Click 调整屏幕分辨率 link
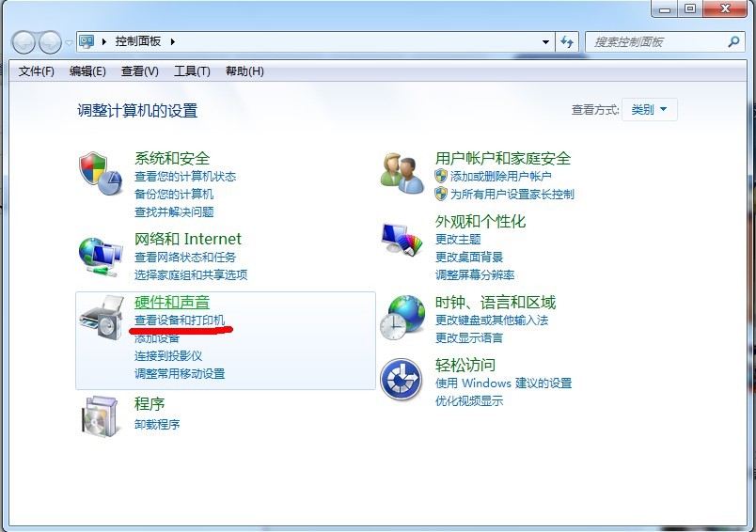The width and height of the screenshot is (756, 532). (x=475, y=275)
